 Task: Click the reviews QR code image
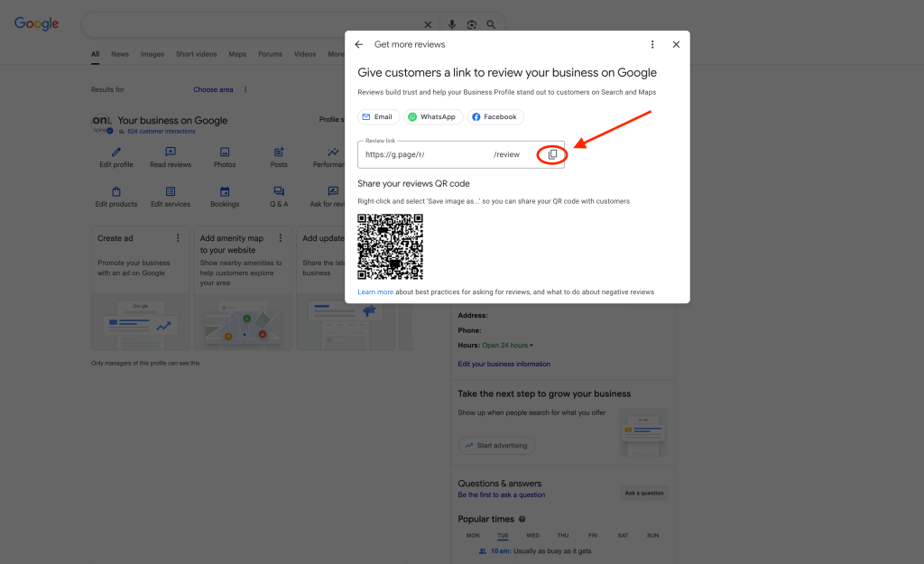point(390,246)
